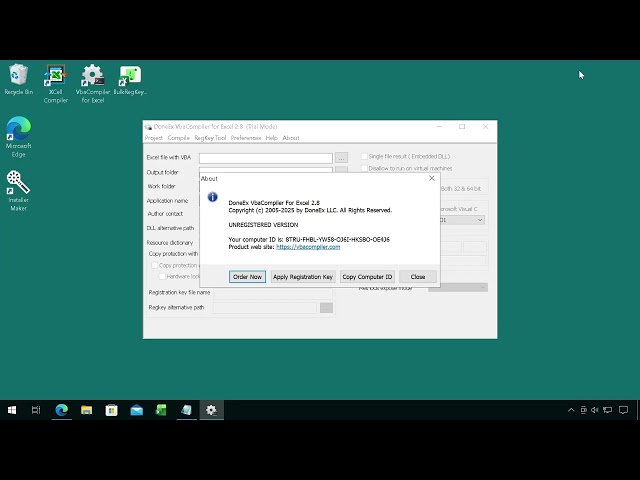Toggle the Hardware lock checkbox
This screenshot has width=640, height=480.
(x=162, y=276)
